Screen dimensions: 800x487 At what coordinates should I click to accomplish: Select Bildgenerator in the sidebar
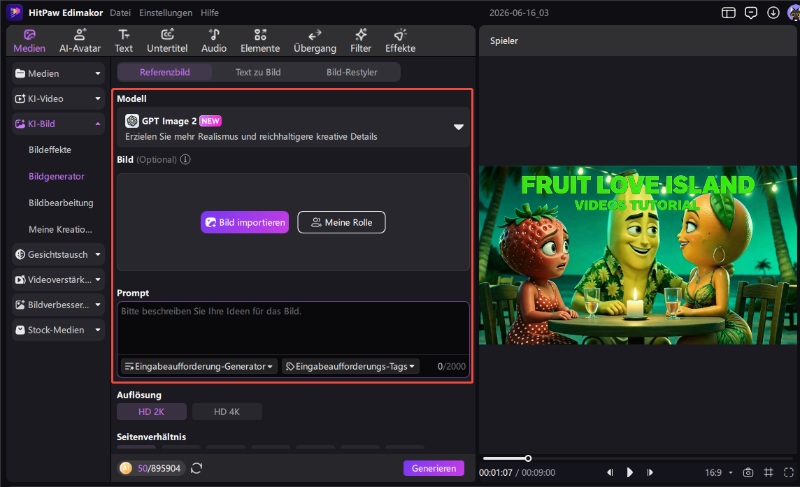(57, 176)
